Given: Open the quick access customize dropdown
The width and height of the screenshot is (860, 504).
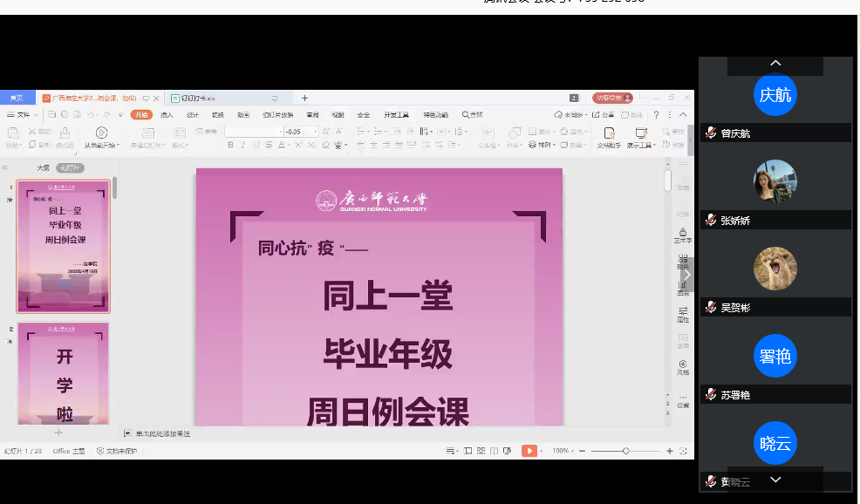Looking at the screenshot, I should tap(120, 115).
